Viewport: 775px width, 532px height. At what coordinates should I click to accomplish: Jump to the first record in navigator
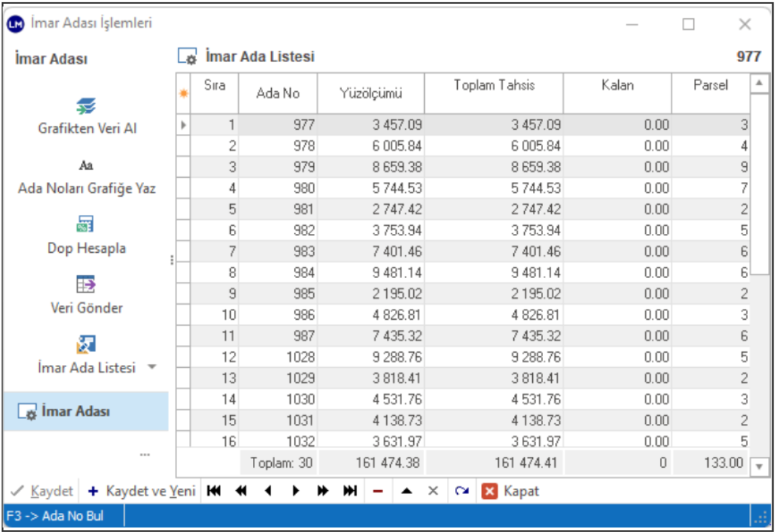tap(214, 491)
